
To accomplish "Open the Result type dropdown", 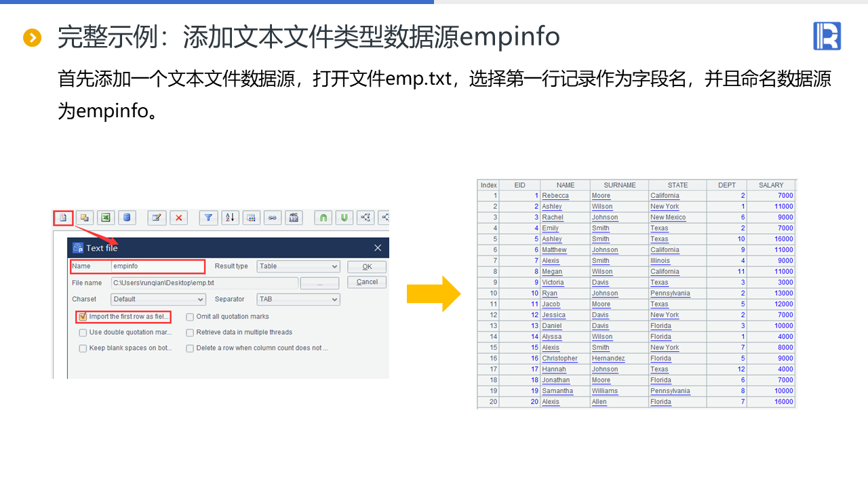I will click(x=298, y=266).
